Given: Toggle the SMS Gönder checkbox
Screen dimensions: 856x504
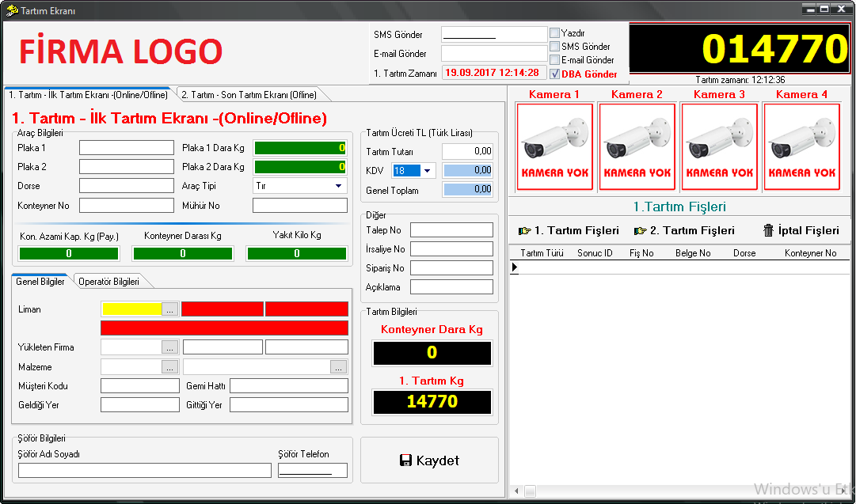Looking at the screenshot, I should coord(554,47).
